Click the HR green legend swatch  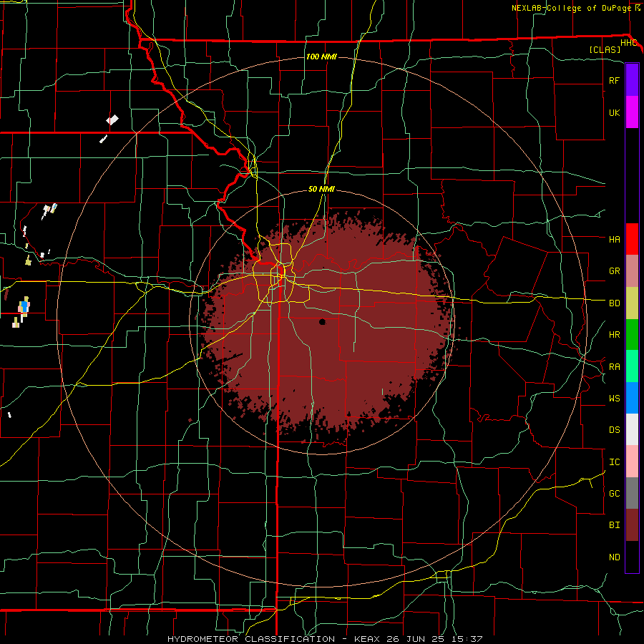(x=632, y=335)
